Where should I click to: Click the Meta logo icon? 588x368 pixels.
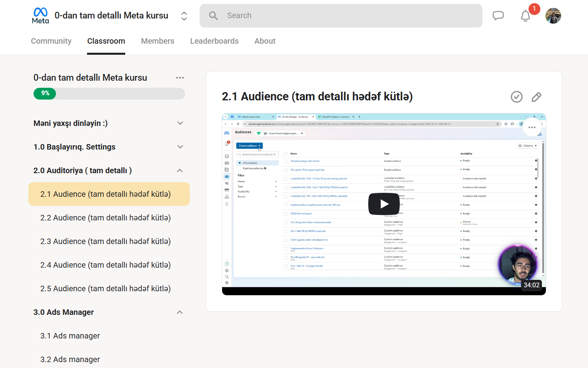[40, 15]
